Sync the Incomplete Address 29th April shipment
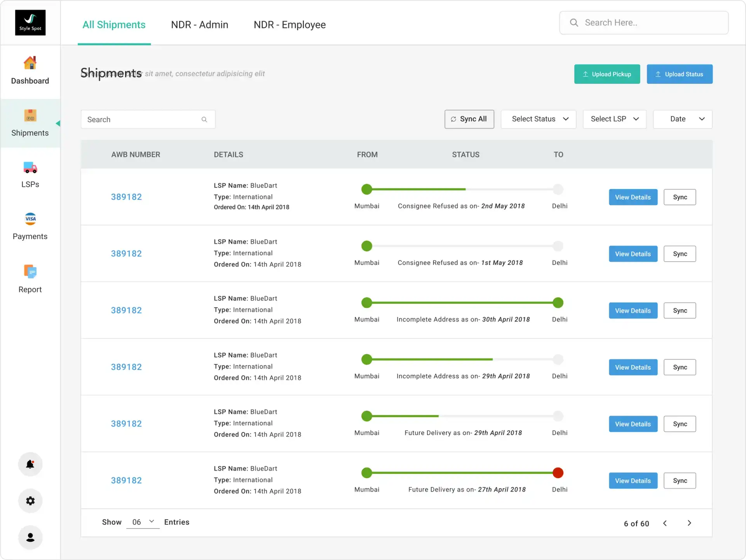746x560 pixels. coord(680,367)
